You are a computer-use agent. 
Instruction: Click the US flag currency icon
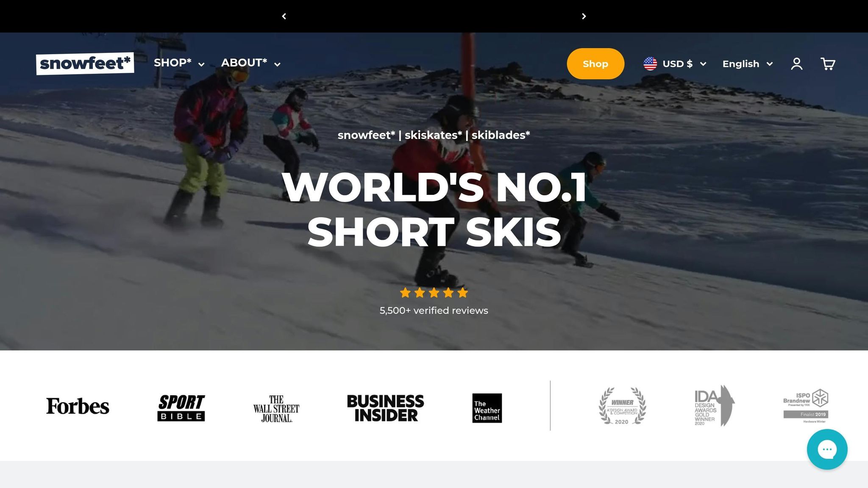tap(650, 64)
